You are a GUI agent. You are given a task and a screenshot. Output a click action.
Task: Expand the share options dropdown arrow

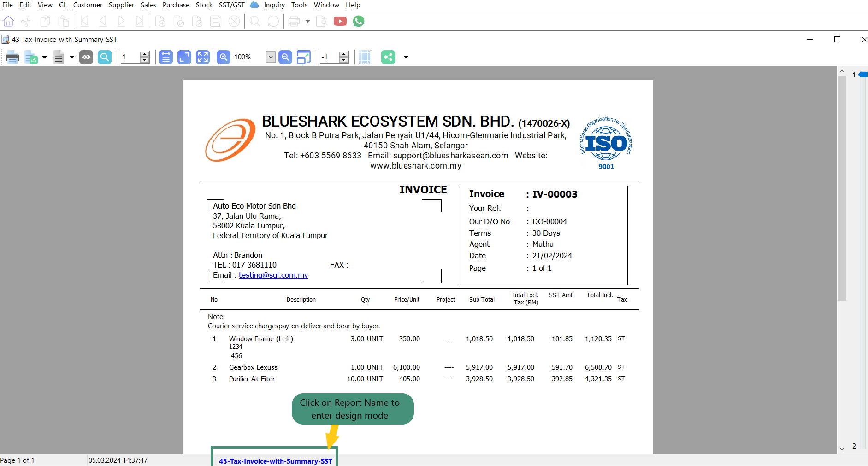pyautogui.click(x=406, y=58)
